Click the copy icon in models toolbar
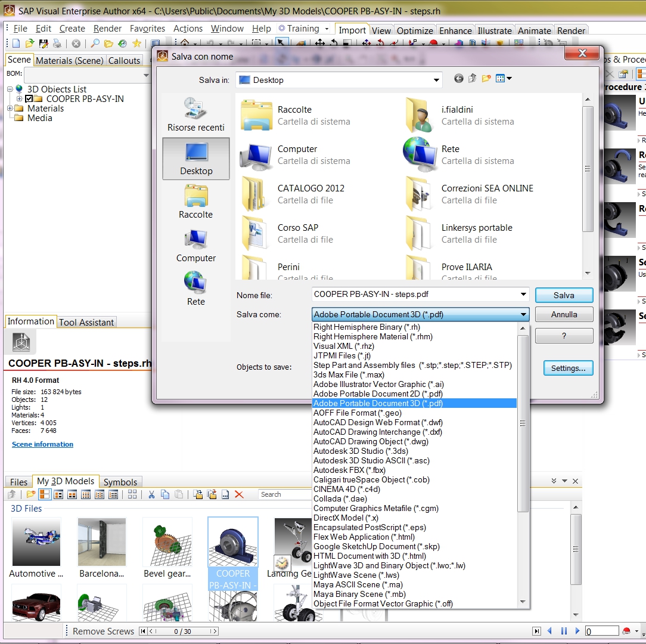This screenshot has height=644, width=646. tap(165, 494)
